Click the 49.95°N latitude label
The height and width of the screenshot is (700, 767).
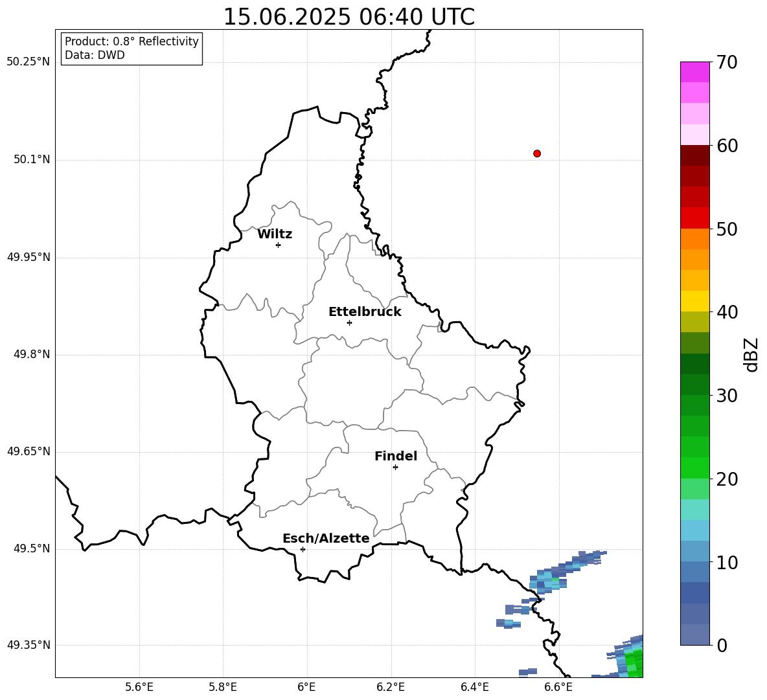29,257
